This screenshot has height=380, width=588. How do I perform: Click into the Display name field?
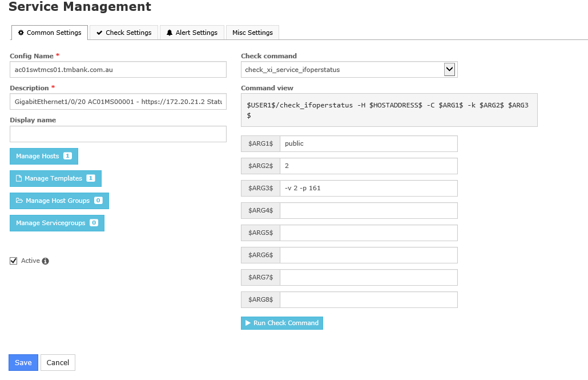point(118,134)
